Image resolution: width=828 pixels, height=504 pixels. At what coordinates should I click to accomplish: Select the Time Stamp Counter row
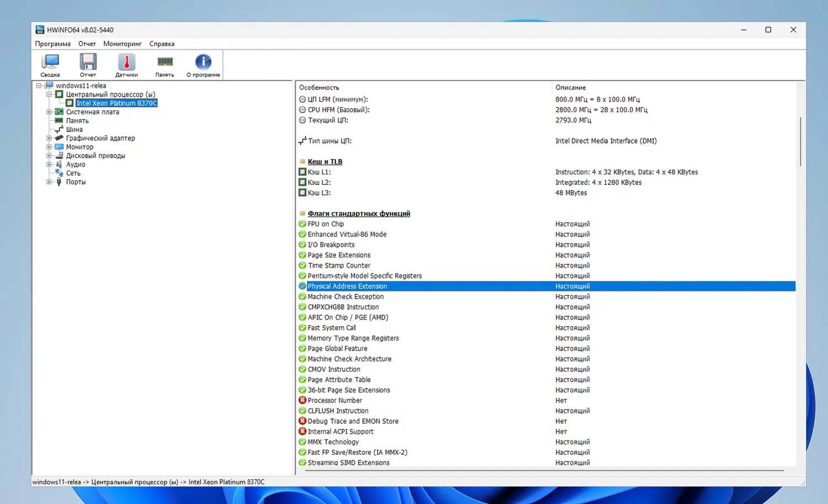pos(546,266)
